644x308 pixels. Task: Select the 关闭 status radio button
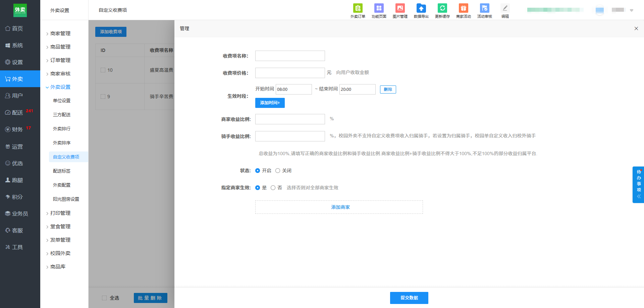pyautogui.click(x=278, y=171)
